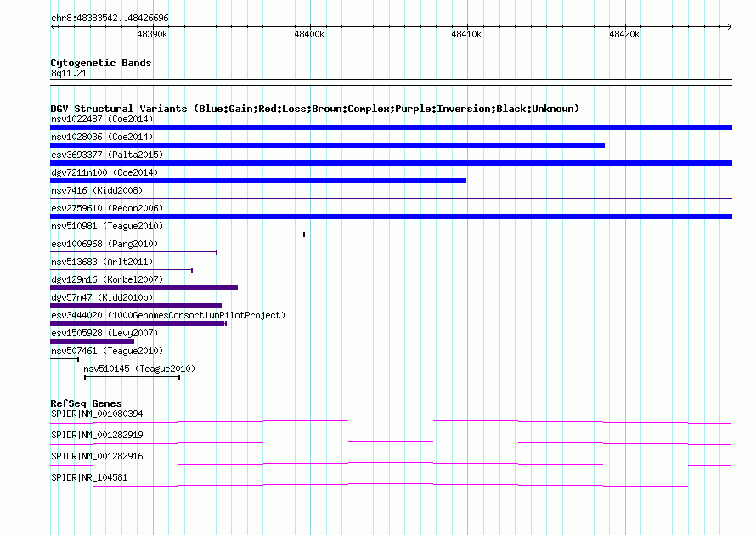Select the dgv7211n100 (Coe2014) label
The image size is (756, 535).
click(x=104, y=172)
